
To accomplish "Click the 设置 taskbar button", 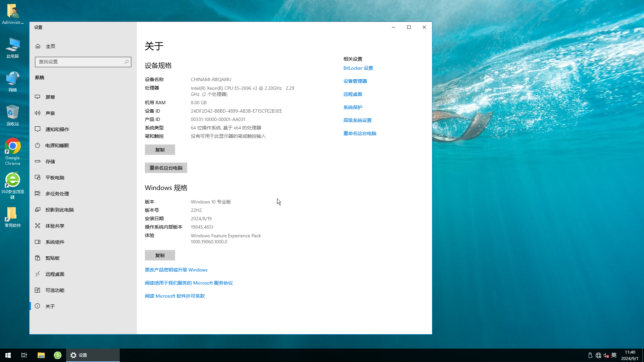I will 93,355.
